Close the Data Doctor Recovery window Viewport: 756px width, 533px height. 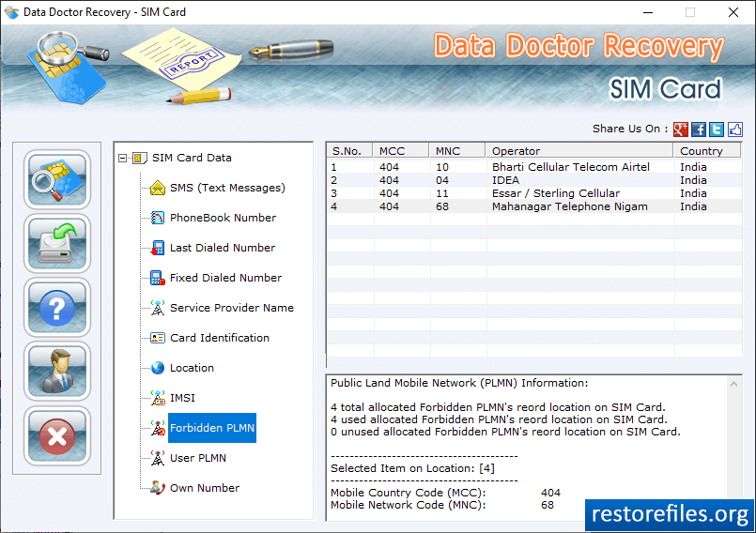[x=733, y=12]
